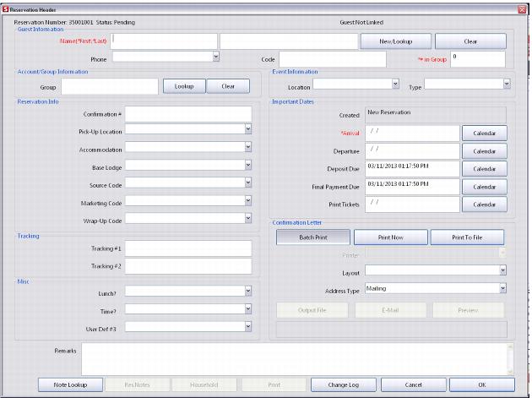Click the Final Payment Due field
The width and height of the screenshot is (532, 398).
point(412,187)
